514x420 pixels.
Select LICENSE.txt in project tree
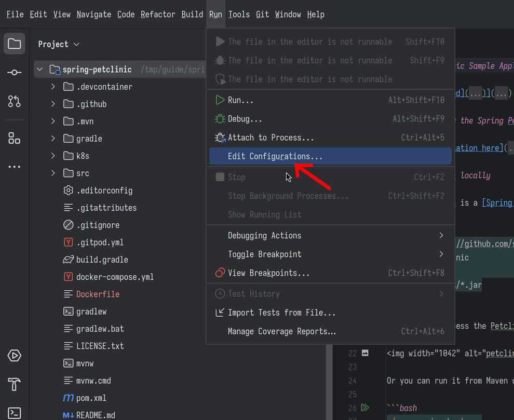point(100,346)
